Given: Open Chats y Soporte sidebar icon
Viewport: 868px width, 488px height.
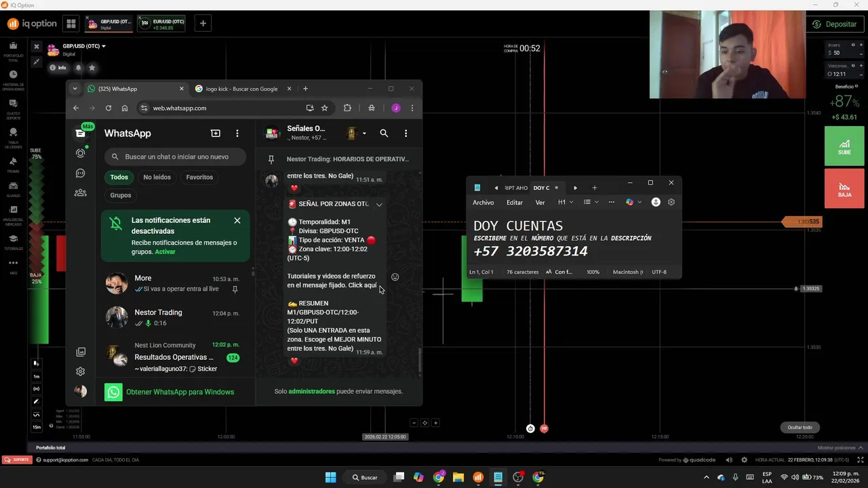Looking at the screenshot, I should pos(13,107).
